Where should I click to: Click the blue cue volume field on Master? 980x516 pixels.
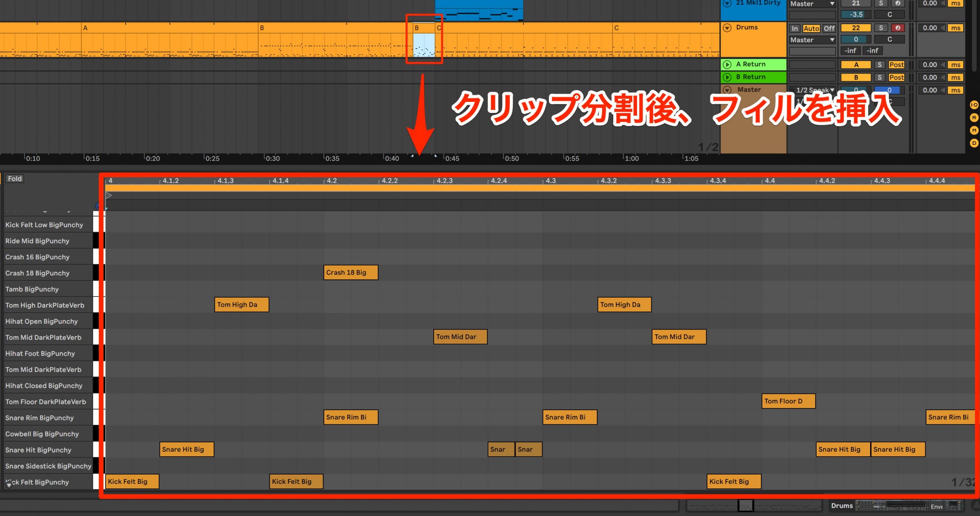pos(890,90)
